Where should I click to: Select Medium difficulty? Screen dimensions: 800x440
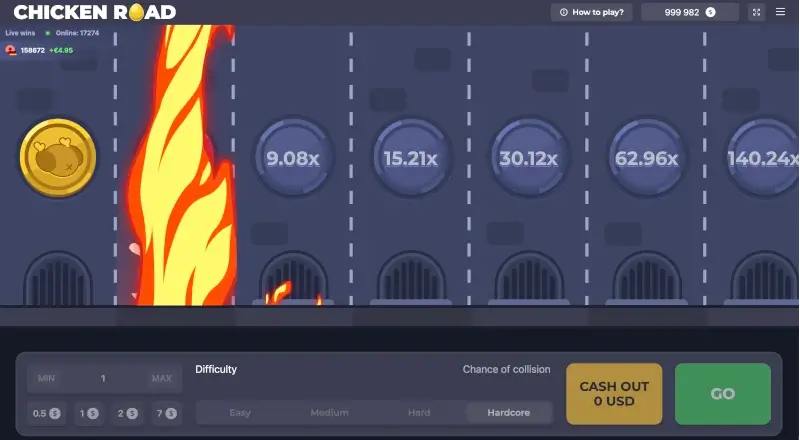pos(329,412)
